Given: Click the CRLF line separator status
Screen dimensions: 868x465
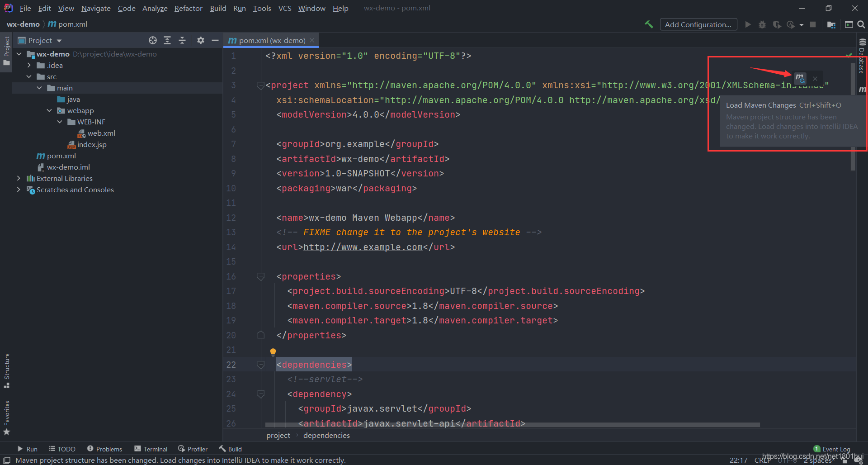Looking at the screenshot, I should [x=763, y=460].
